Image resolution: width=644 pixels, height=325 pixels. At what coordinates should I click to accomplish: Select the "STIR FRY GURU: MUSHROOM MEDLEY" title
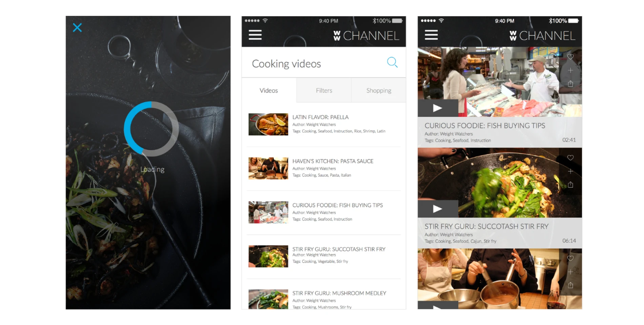[339, 293]
